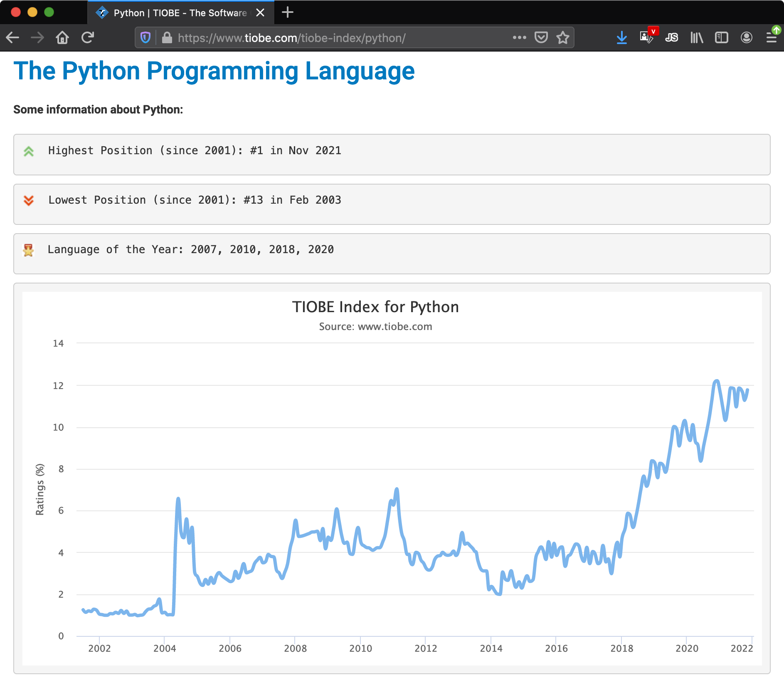Toggle the sidebar view
This screenshot has height=680, width=784.
pos(722,38)
